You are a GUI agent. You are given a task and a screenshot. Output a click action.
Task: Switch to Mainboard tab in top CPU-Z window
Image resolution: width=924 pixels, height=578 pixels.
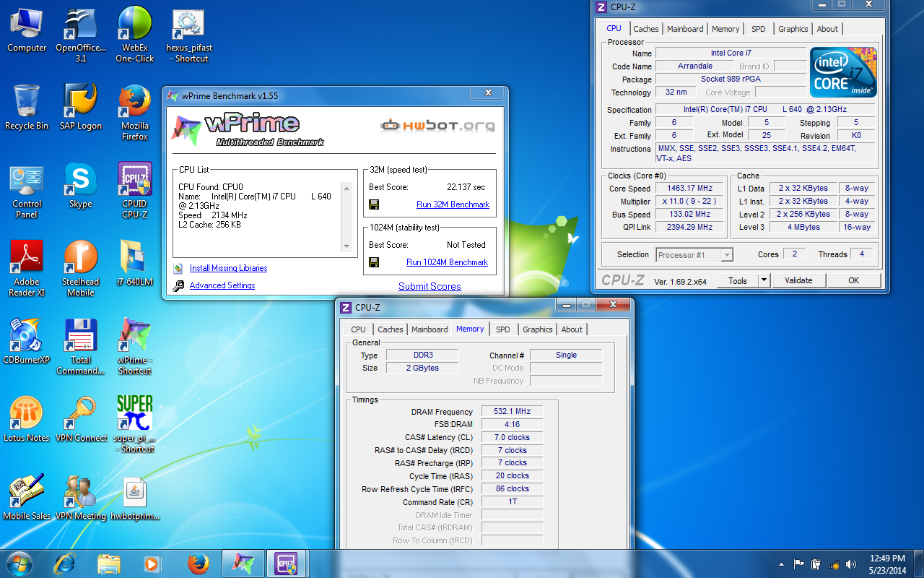click(x=685, y=29)
